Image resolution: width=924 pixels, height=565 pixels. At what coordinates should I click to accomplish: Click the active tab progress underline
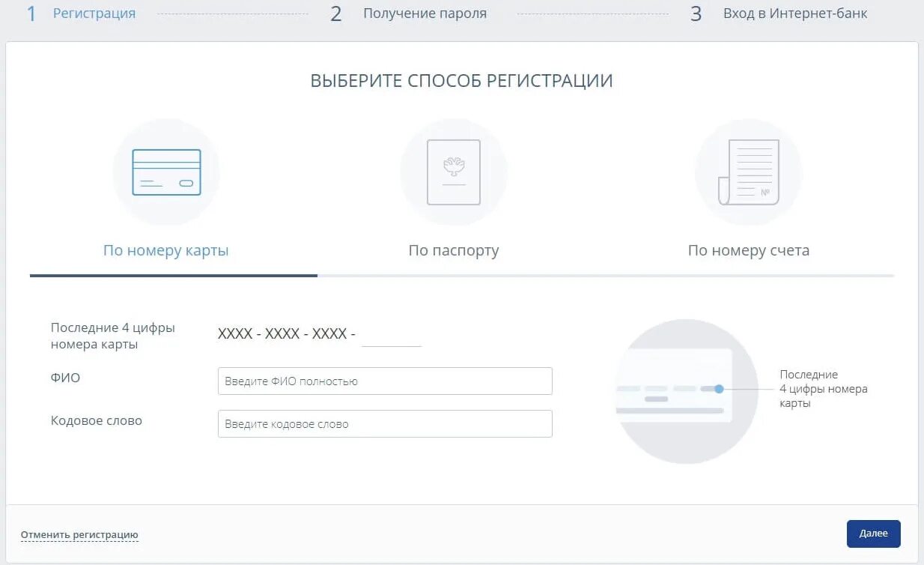(x=173, y=276)
